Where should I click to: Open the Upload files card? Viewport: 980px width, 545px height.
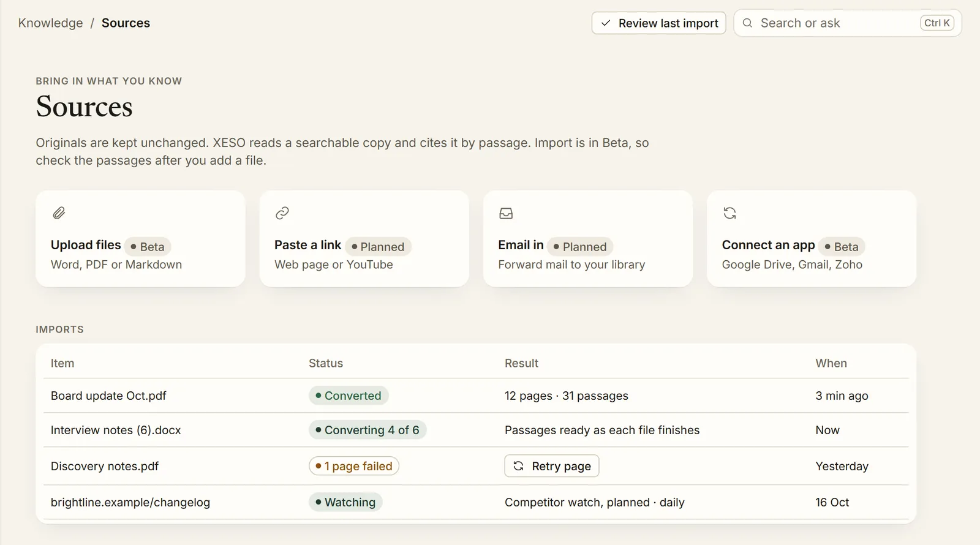[140, 239]
